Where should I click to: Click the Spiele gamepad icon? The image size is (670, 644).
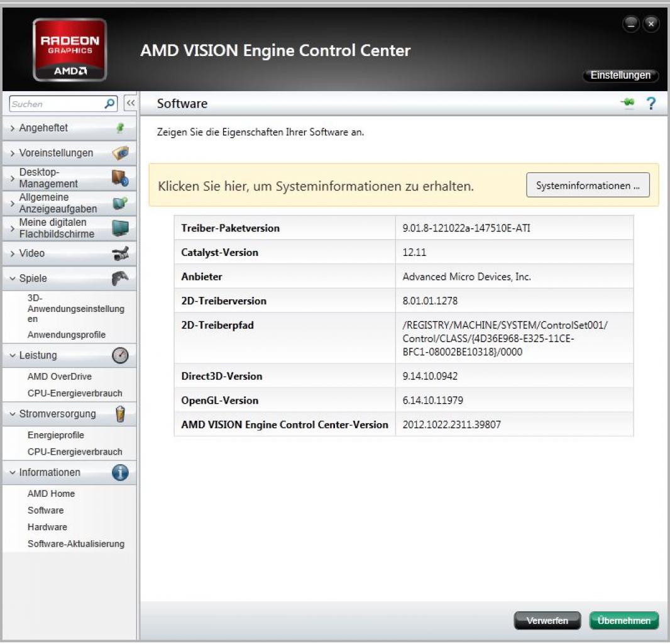click(x=120, y=279)
